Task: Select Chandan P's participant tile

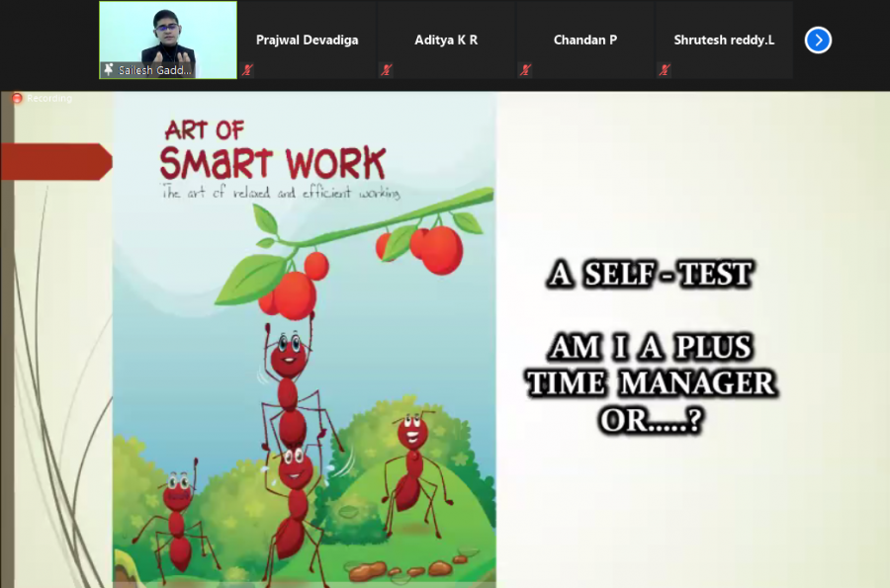Action: tap(584, 40)
